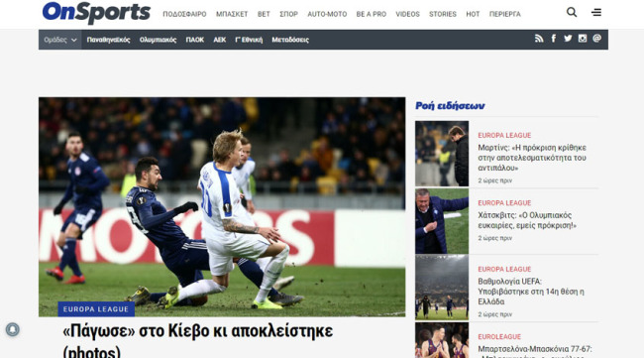Open the Ολυμπιακός team link
This screenshot has width=644, height=358.
tap(158, 40)
